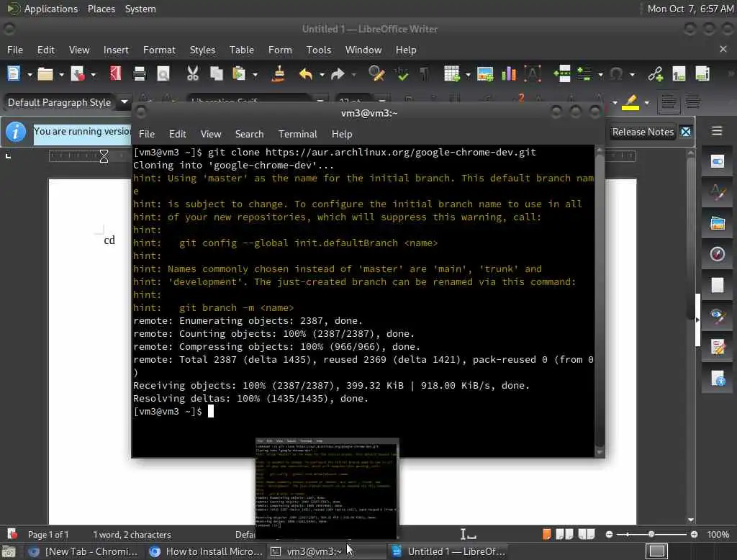Click the Insert Chart icon
The image size is (737, 560).
(x=509, y=74)
